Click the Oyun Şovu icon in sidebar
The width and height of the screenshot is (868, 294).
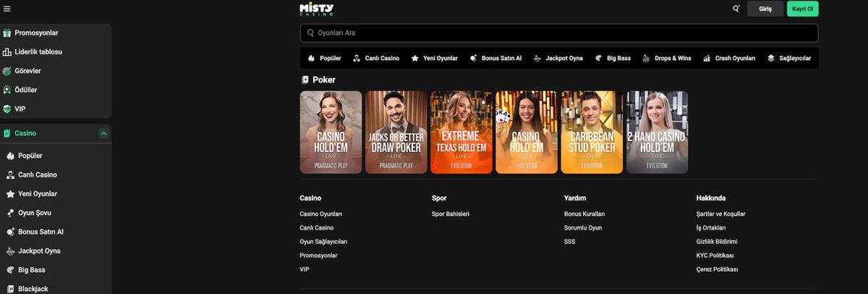click(11, 213)
